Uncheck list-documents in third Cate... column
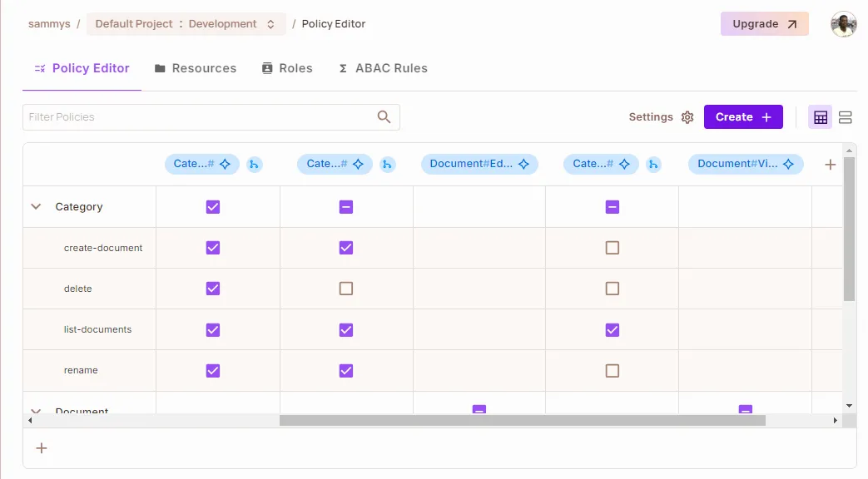The image size is (868, 479). pos(613,330)
